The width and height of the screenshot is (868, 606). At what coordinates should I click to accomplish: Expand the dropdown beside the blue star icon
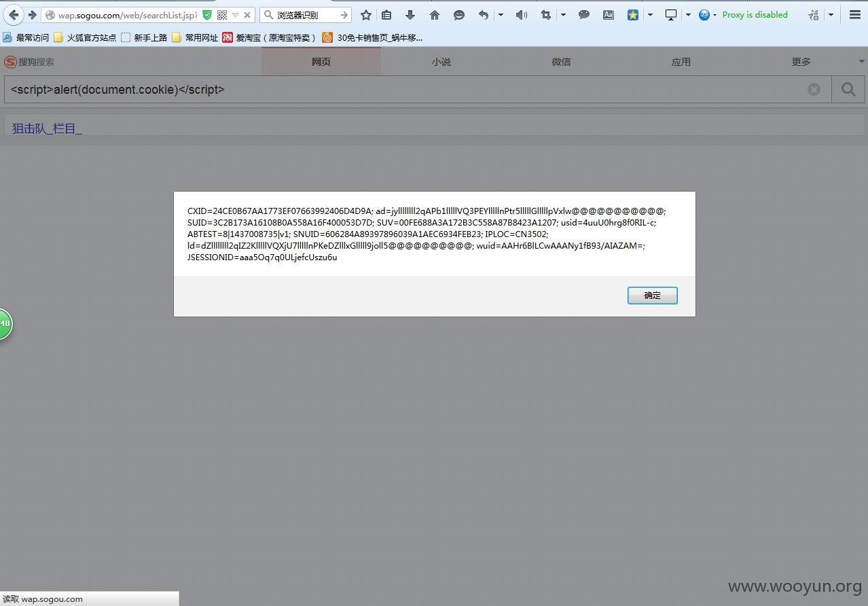650,15
